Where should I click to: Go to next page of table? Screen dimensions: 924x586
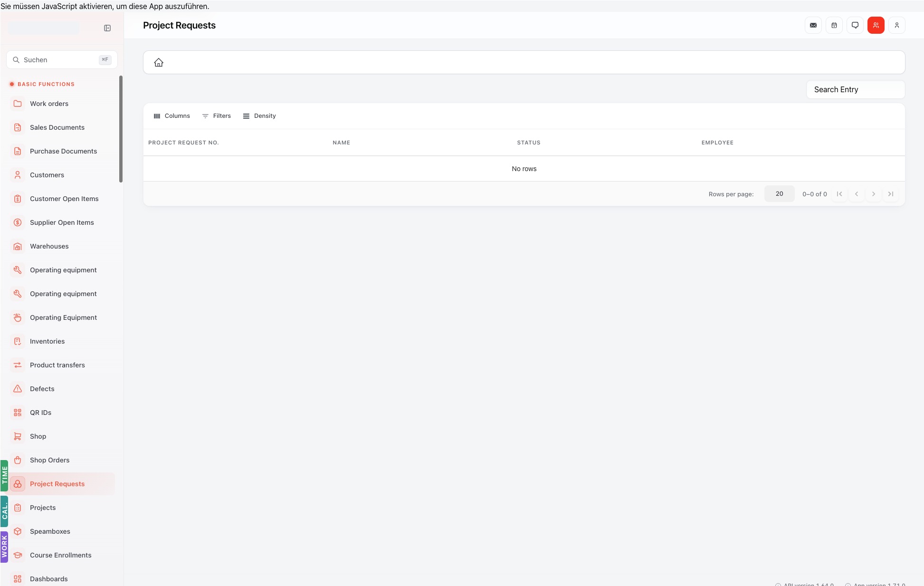[x=874, y=194]
